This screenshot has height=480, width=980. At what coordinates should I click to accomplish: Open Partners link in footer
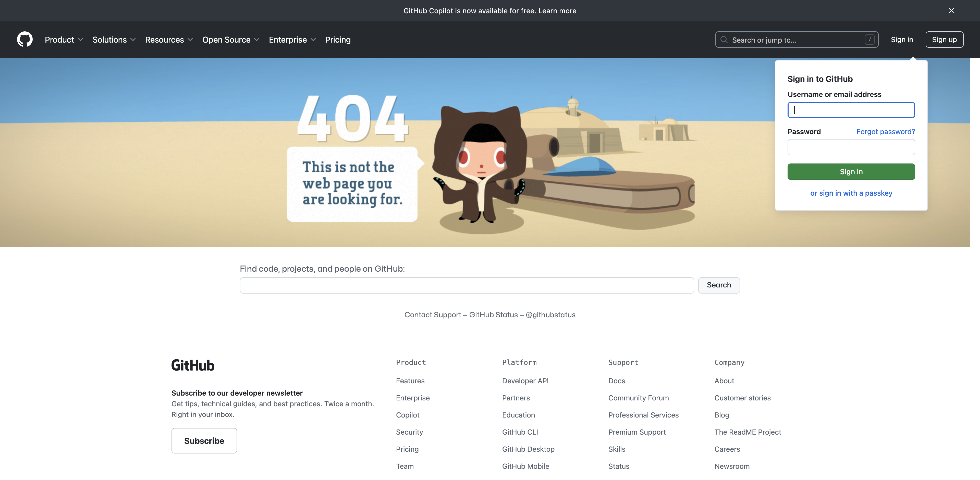(516, 398)
